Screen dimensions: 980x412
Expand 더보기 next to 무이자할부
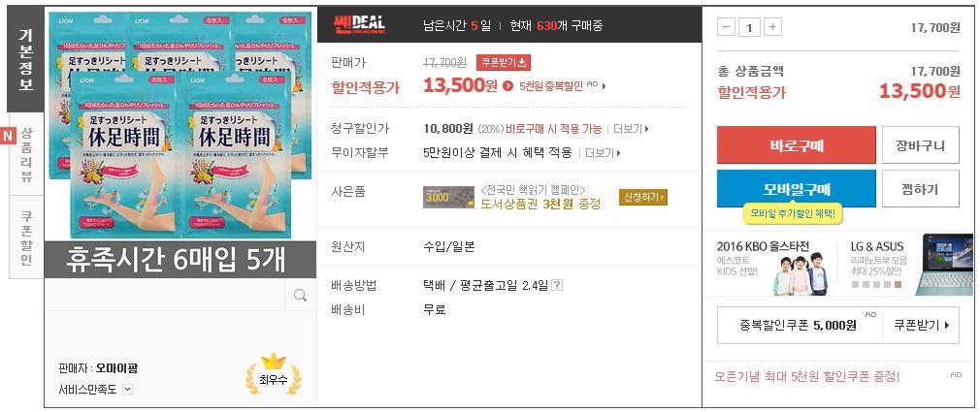click(x=603, y=153)
